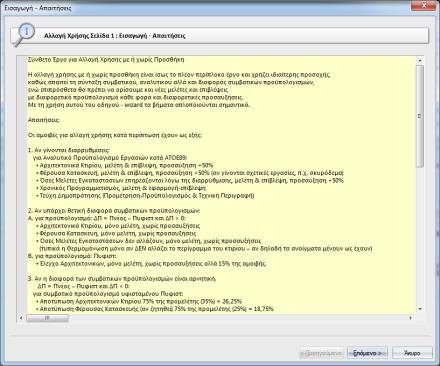Click the vertical scrollbar down arrow
Image resolution: width=440 pixels, height=366 pixels.
420,309
